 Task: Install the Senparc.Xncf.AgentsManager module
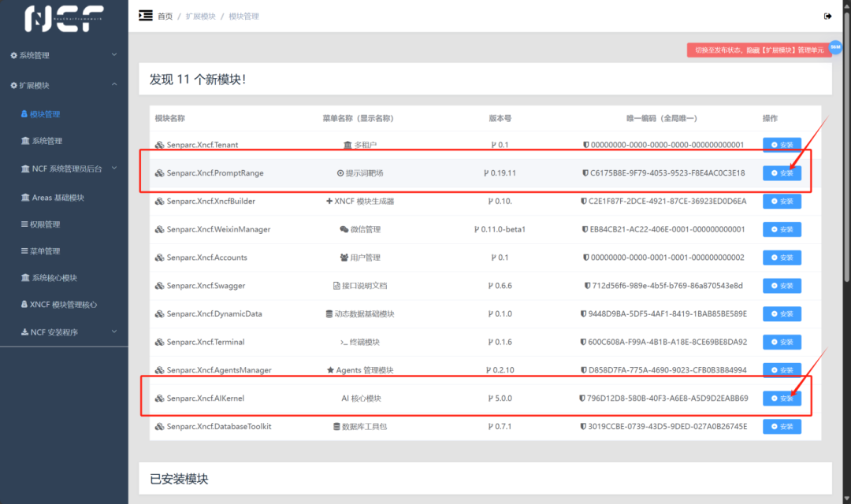(782, 370)
